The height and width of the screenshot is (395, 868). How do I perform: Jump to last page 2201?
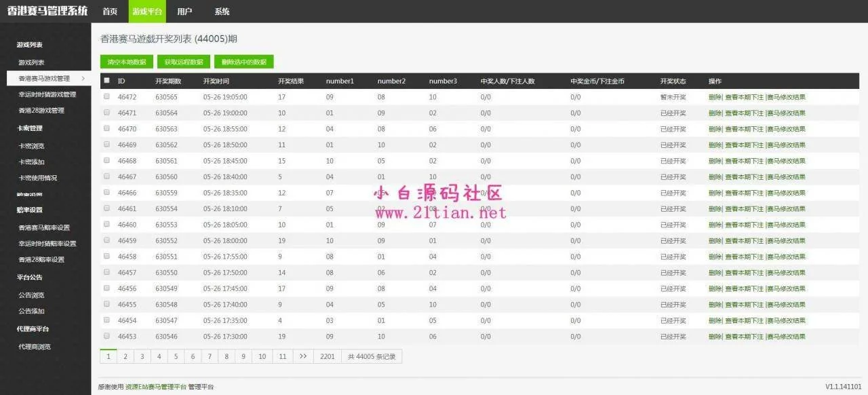tap(327, 356)
